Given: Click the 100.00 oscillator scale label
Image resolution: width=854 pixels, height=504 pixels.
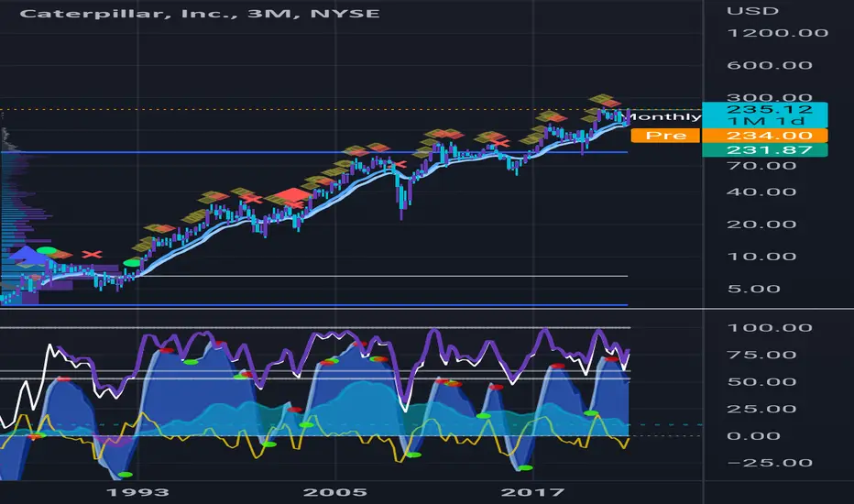Looking at the screenshot, I should coord(770,327).
